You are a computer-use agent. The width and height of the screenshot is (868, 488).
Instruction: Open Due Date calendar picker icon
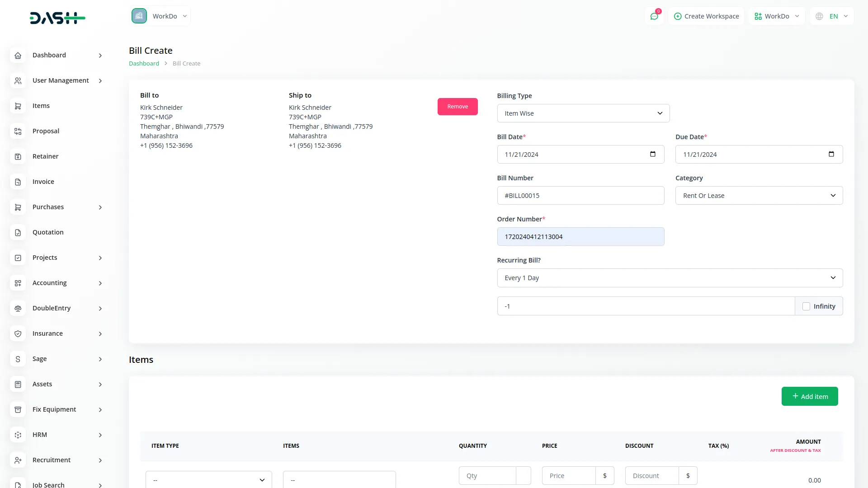831,154
